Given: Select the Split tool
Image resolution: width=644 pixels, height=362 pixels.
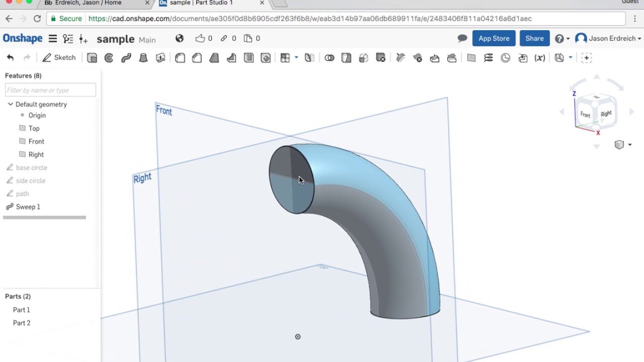Looking at the screenshot, I should click(x=346, y=58).
